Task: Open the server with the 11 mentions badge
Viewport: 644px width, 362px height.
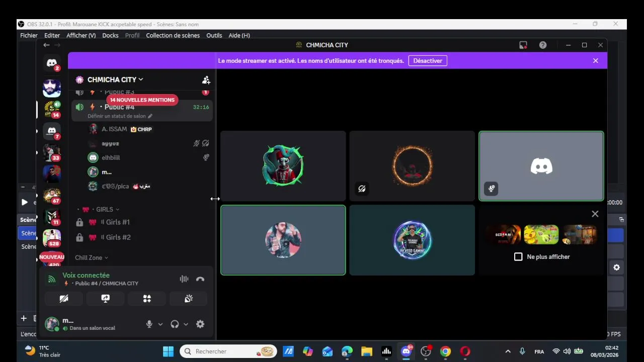Action: (x=52, y=217)
